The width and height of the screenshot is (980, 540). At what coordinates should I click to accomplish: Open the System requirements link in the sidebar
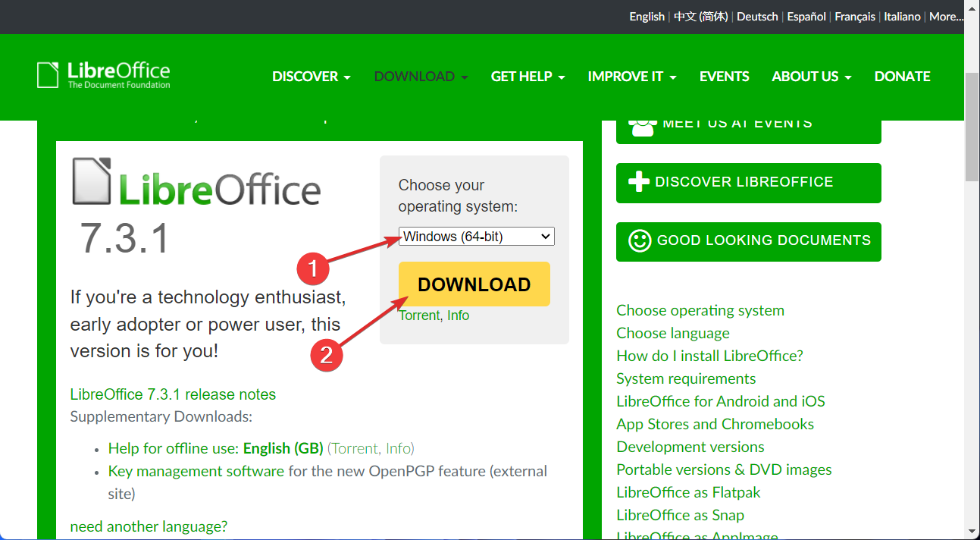686,378
